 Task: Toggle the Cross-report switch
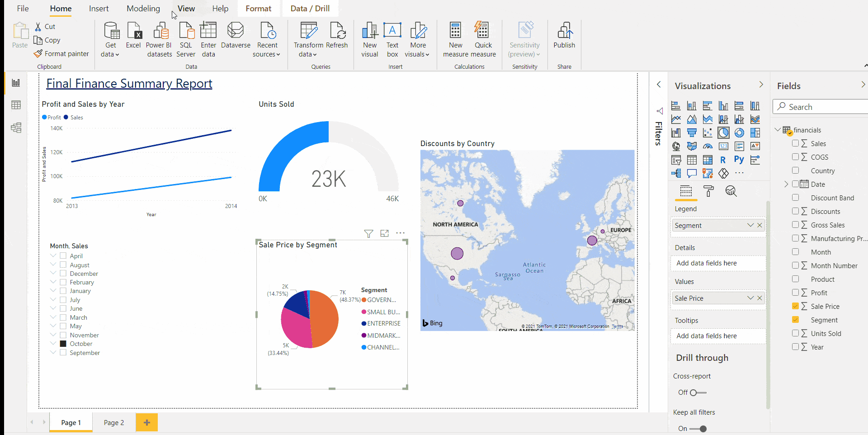[698, 392]
